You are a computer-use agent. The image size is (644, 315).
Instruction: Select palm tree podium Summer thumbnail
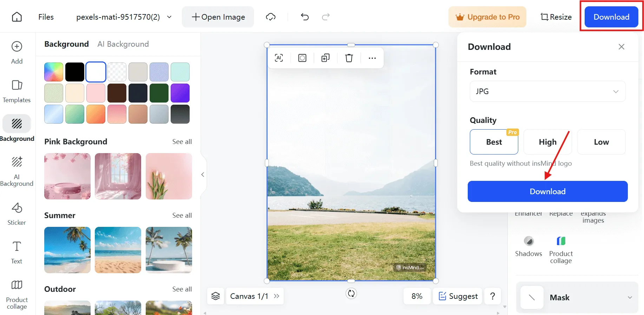click(x=169, y=250)
